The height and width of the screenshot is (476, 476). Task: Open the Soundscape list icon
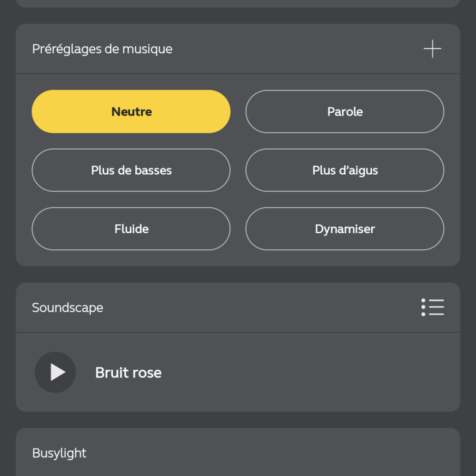432,307
